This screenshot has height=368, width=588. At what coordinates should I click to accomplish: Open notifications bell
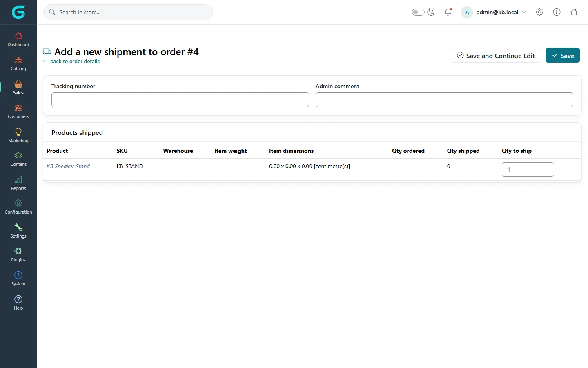448,12
